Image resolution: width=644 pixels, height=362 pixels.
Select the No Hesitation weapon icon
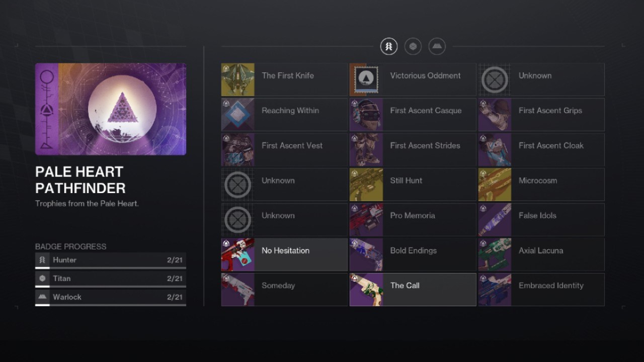238,254
